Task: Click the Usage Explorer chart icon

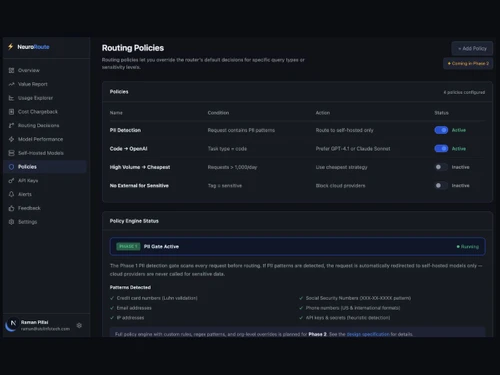Action: coord(11,98)
